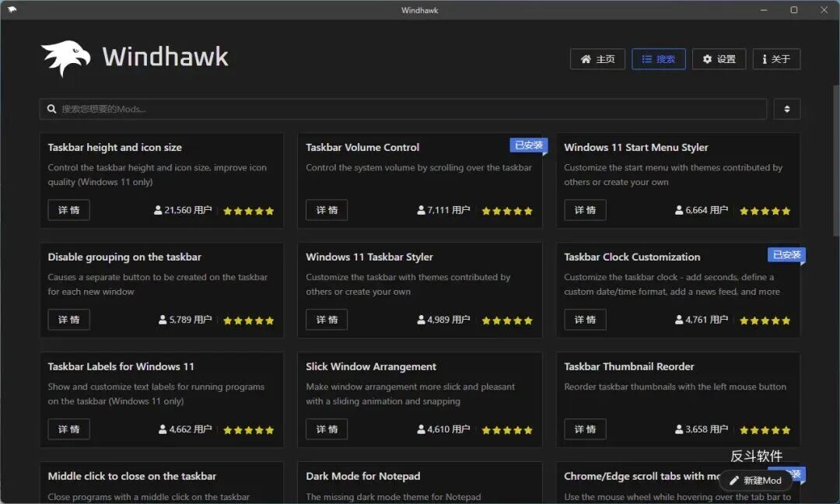Viewport: 840px width, 504px height.
Task: Click star rating of Taskbar Thumbnail Reorder
Action: coord(765,430)
